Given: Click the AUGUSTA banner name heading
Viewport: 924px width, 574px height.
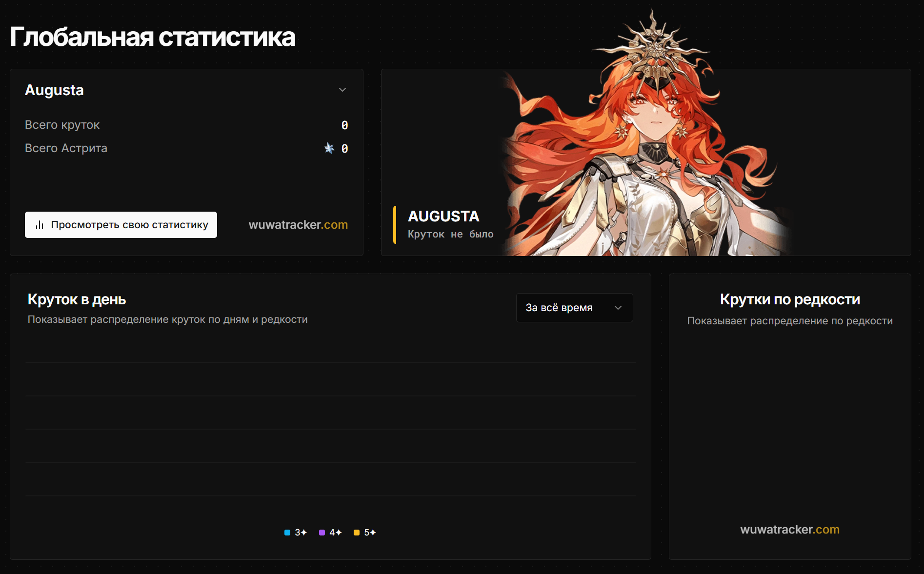Looking at the screenshot, I should [x=443, y=216].
